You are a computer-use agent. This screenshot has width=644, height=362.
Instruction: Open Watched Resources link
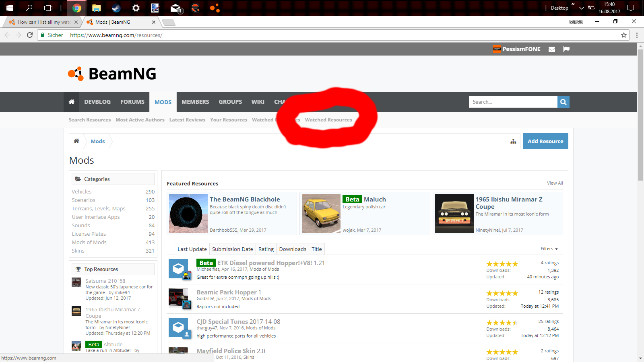click(328, 120)
